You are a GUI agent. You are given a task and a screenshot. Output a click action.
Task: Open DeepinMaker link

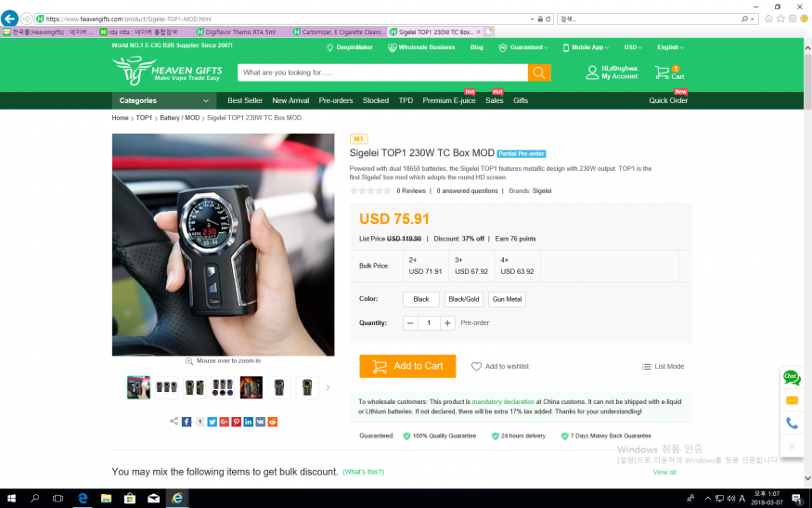pos(349,47)
